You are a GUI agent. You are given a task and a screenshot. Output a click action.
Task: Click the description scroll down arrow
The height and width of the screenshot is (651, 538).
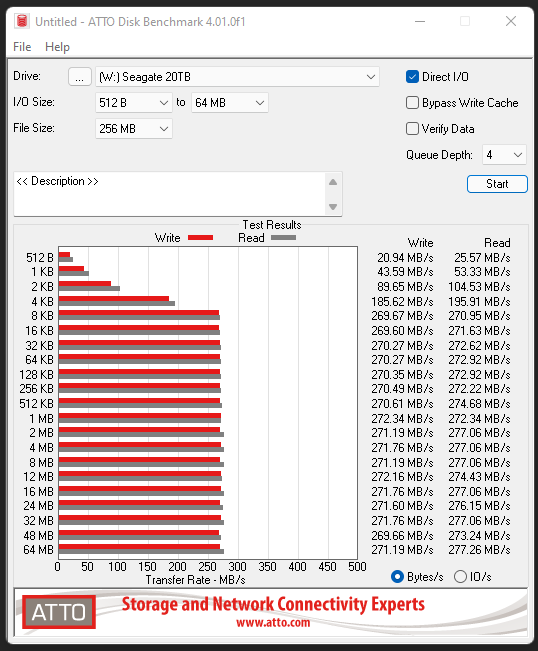coord(333,206)
